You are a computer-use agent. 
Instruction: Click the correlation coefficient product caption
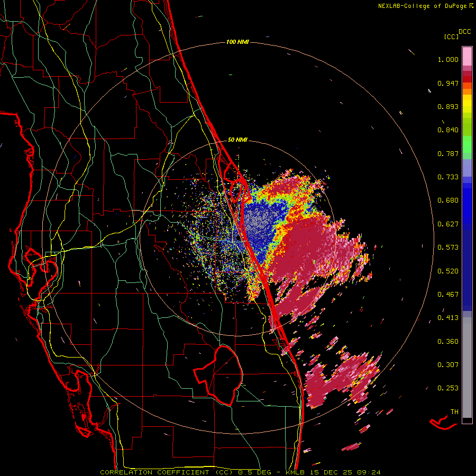[240, 472]
